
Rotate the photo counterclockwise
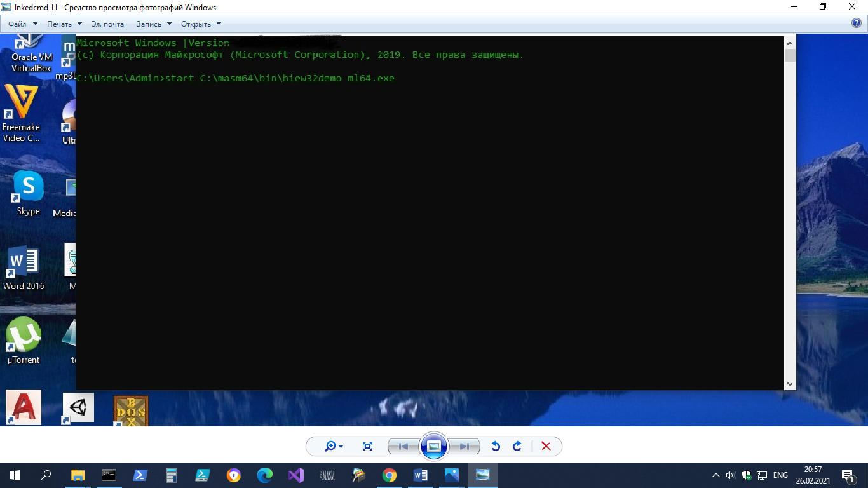click(x=496, y=447)
